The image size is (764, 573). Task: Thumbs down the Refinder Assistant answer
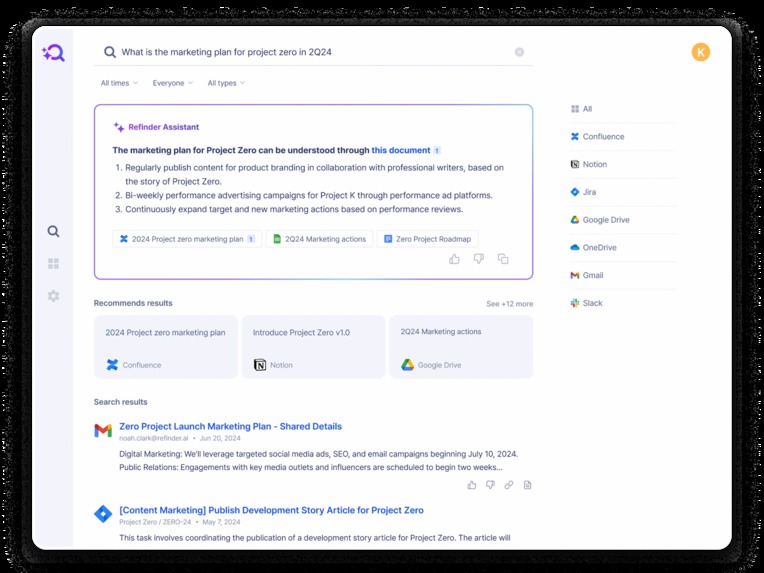(x=479, y=259)
